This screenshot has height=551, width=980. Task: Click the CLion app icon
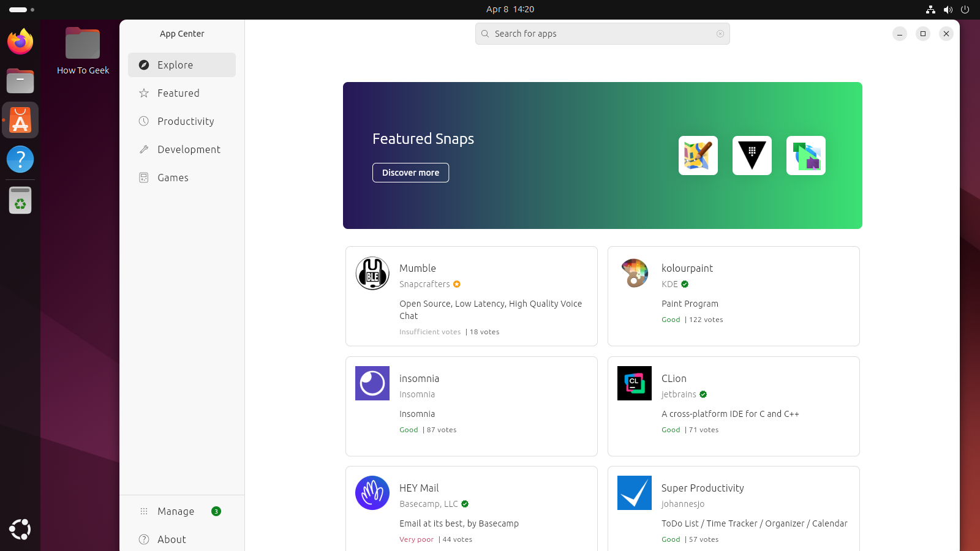635,383
